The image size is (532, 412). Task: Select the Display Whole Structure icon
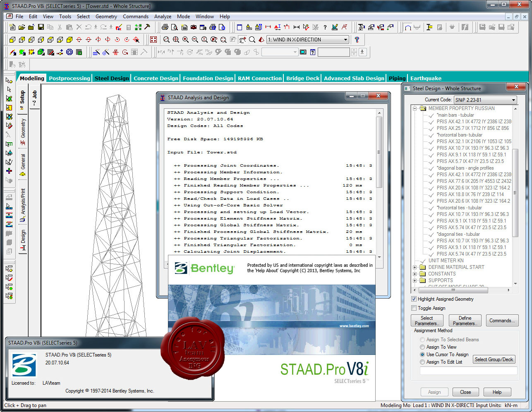coord(153,40)
